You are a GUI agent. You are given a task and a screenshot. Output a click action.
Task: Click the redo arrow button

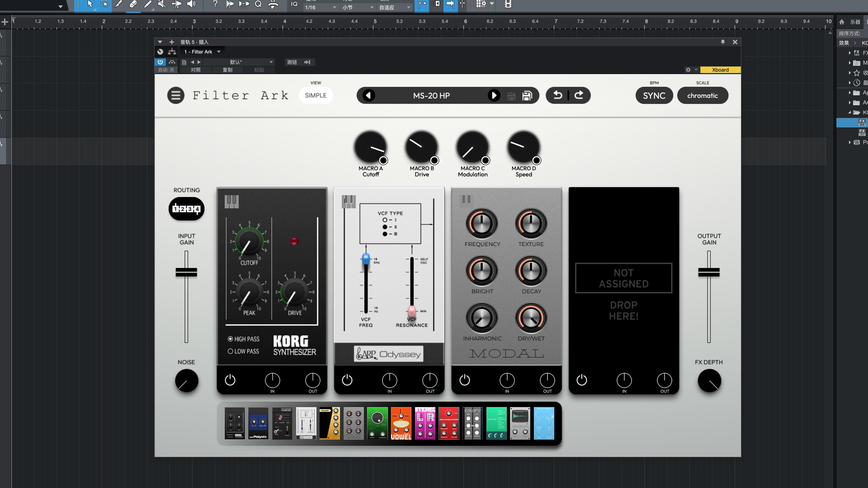(x=579, y=95)
